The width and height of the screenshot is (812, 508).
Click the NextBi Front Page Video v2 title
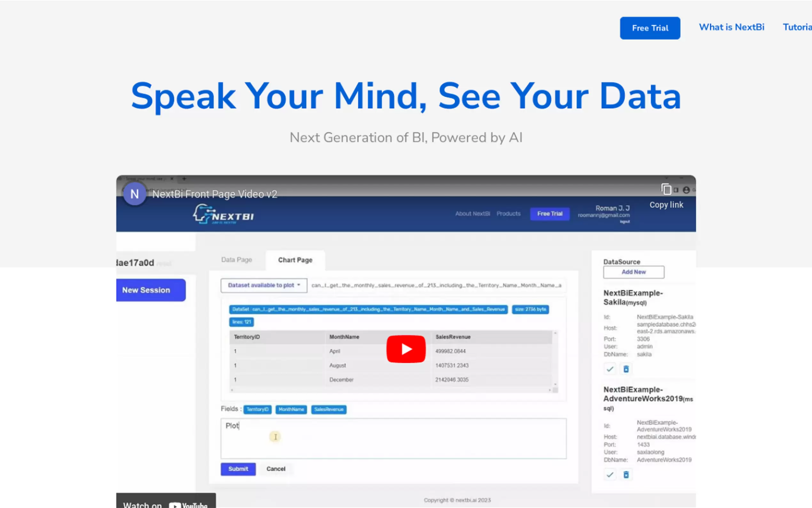click(215, 194)
